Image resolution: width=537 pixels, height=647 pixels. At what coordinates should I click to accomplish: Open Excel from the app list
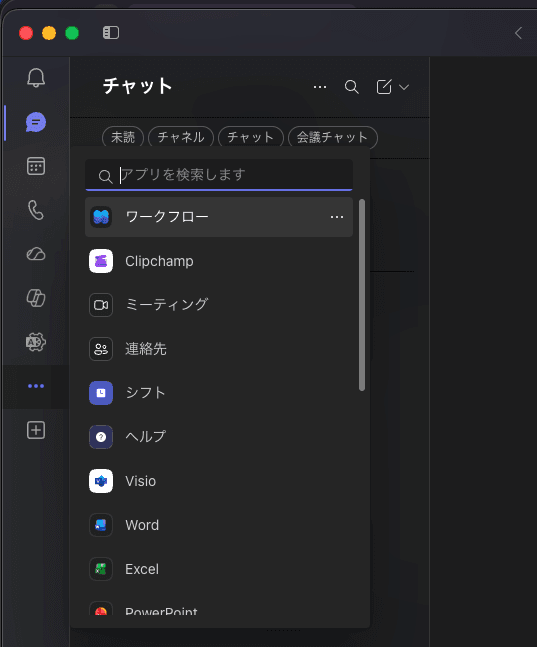219,569
